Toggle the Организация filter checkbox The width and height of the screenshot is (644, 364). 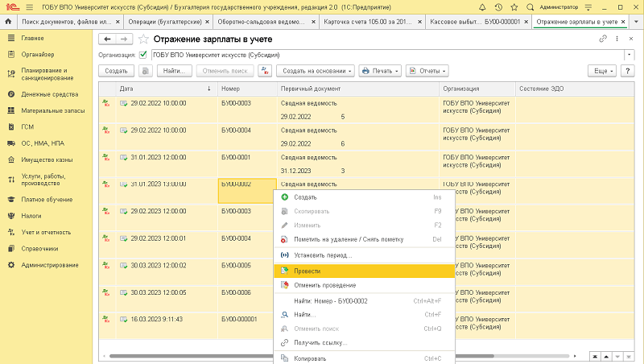pos(143,55)
